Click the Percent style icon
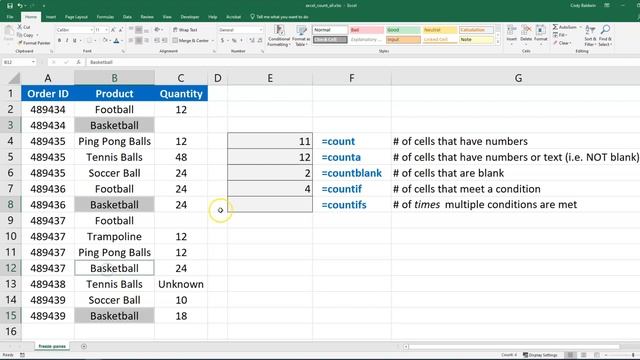This screenshot has width=640, height=360. pos(234,40)
